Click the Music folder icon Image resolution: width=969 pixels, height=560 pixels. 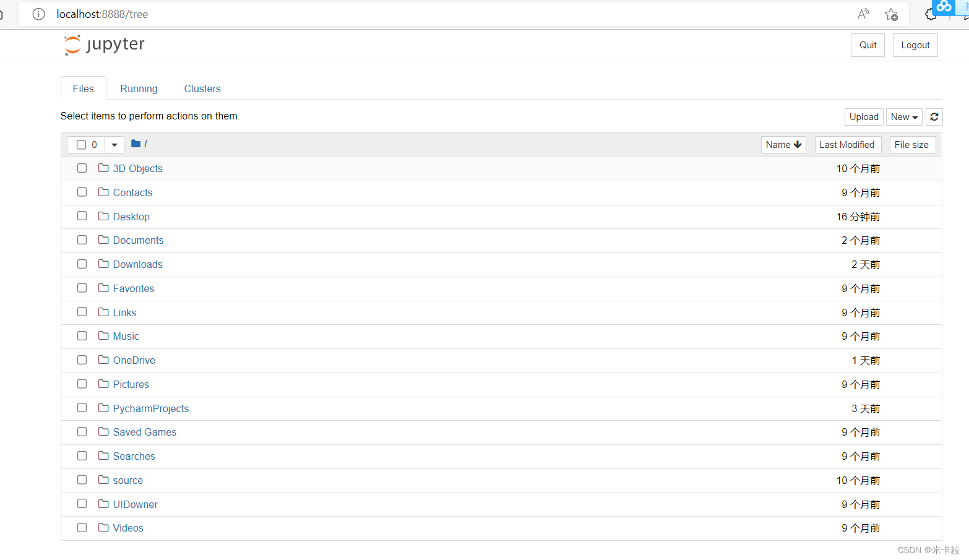[103, 335]
